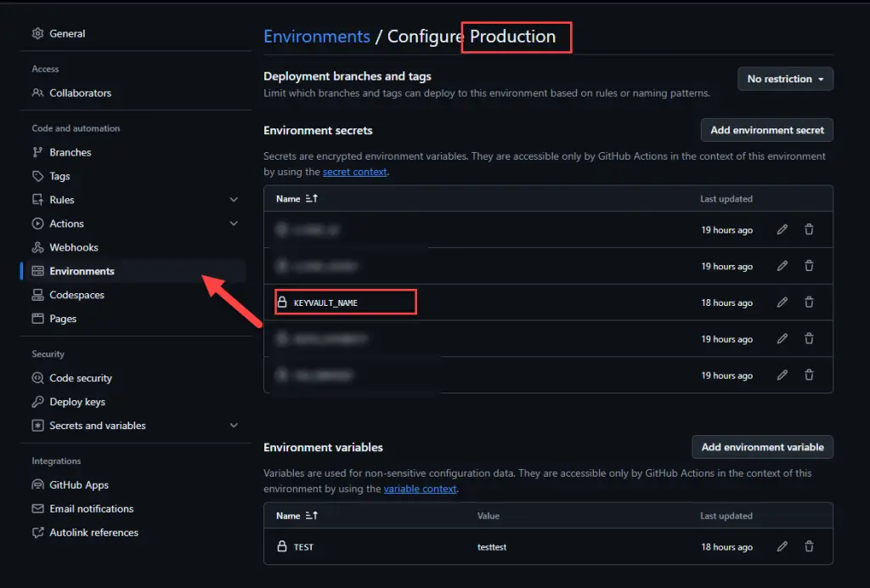
Task: Click the edit pencil for TEST variable
Action: (782, 546)
